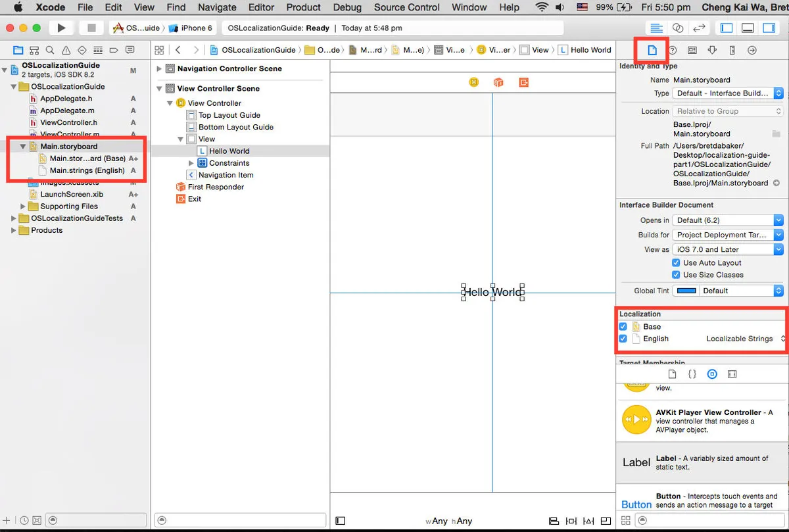Select the View Controller dock icon
Image resolution: width=789 pixels, height=532 pixels.
[x=473, y=82]
